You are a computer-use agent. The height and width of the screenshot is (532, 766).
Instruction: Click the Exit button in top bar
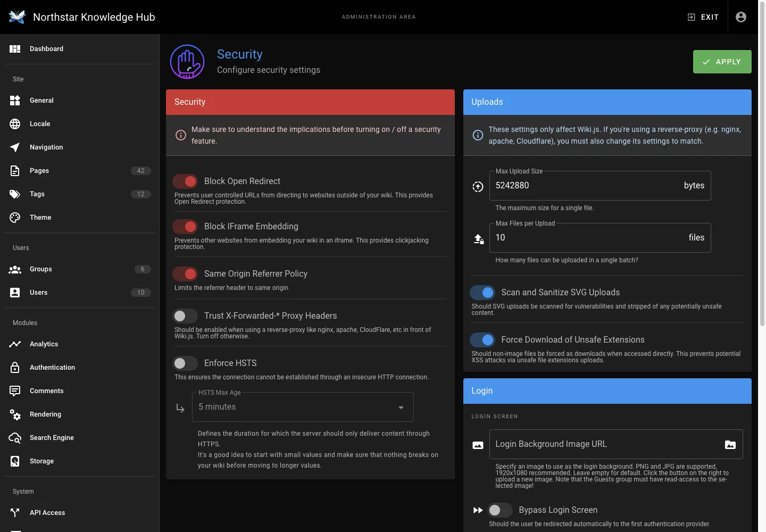[x=703, y=17]
